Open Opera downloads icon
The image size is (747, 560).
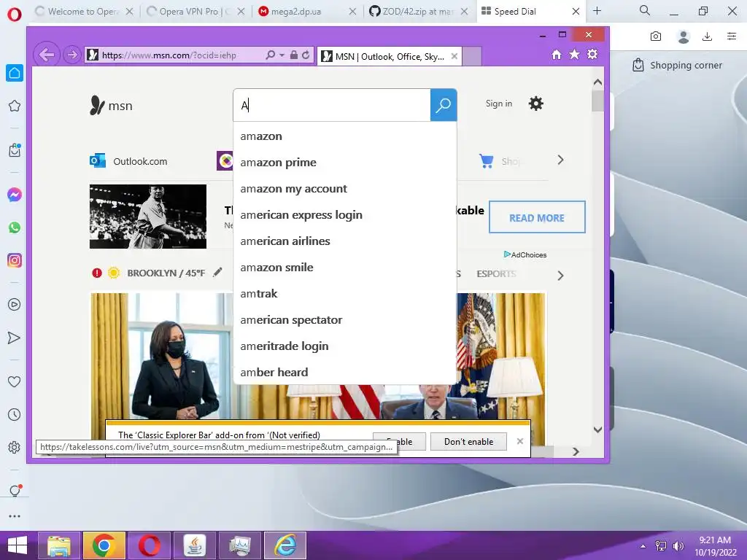tap(708, 36)
